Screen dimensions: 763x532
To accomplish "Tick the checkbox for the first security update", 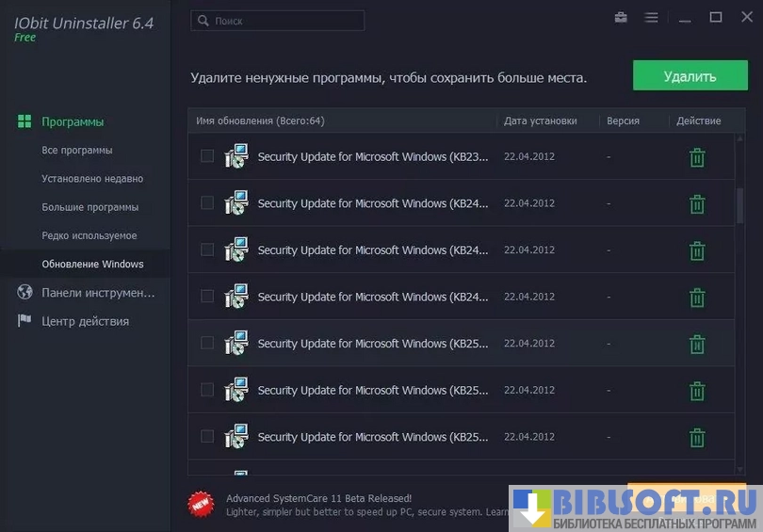I will click(x=207, y=156).
